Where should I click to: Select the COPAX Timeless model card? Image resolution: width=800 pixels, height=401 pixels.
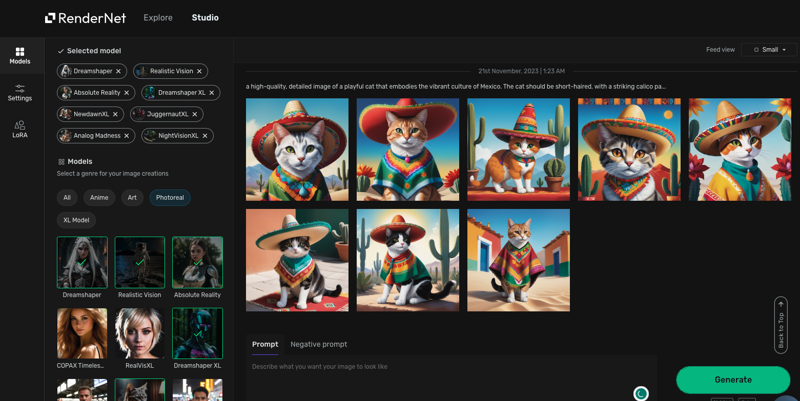(82, 333)
